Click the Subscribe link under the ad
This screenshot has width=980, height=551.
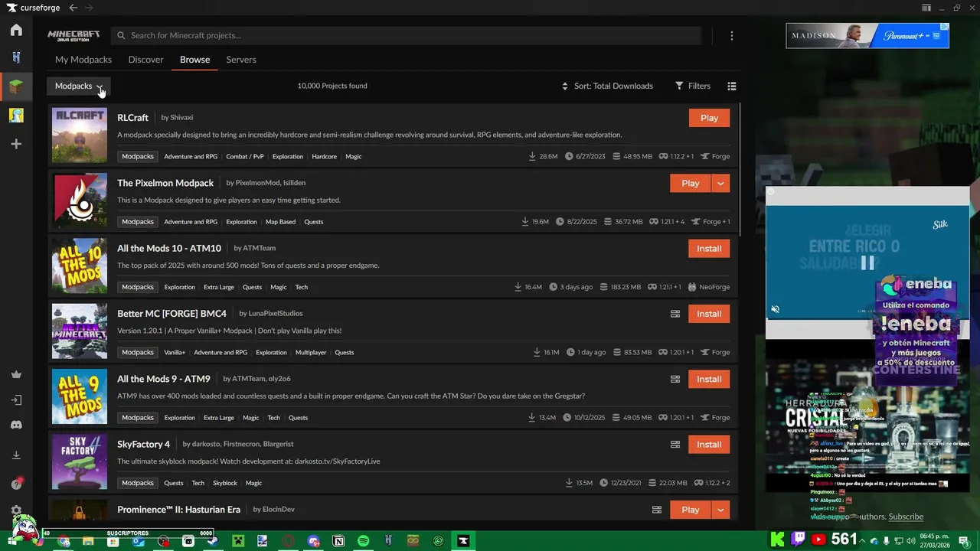[906, 517]
